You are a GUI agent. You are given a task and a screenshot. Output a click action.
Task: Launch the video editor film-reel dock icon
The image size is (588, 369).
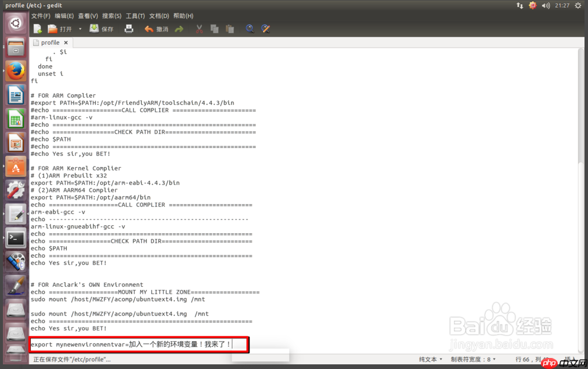[16, 262]
